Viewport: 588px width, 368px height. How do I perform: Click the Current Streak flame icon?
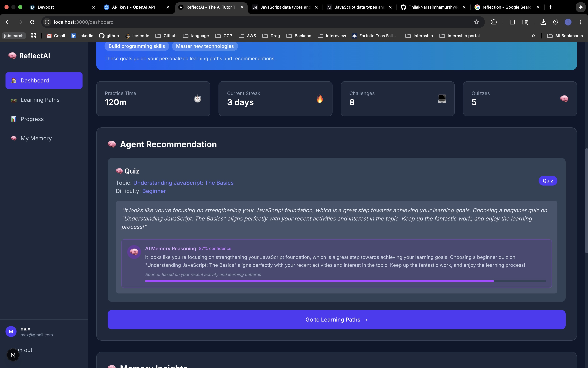[320, 99]
